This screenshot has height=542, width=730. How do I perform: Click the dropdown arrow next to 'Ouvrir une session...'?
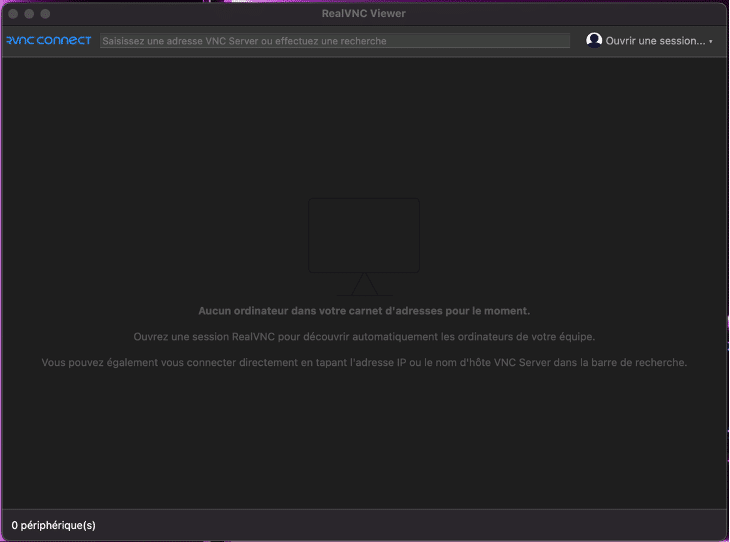click(711, 41)
